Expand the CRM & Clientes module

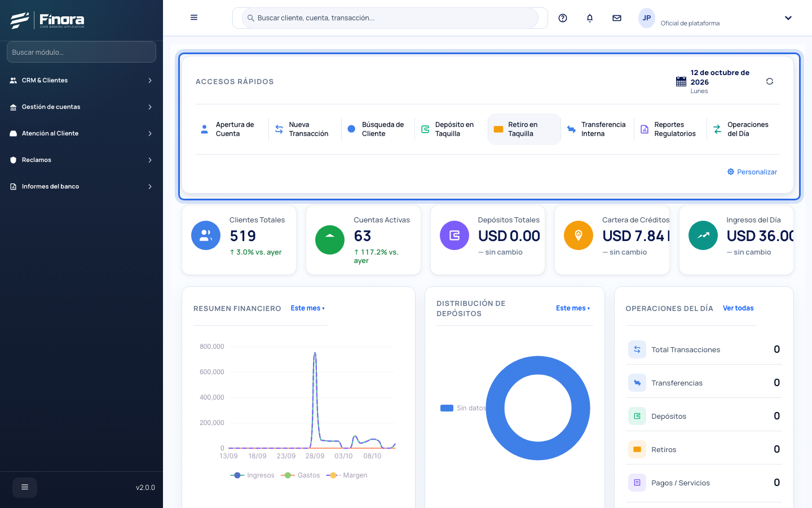point(81,80)
